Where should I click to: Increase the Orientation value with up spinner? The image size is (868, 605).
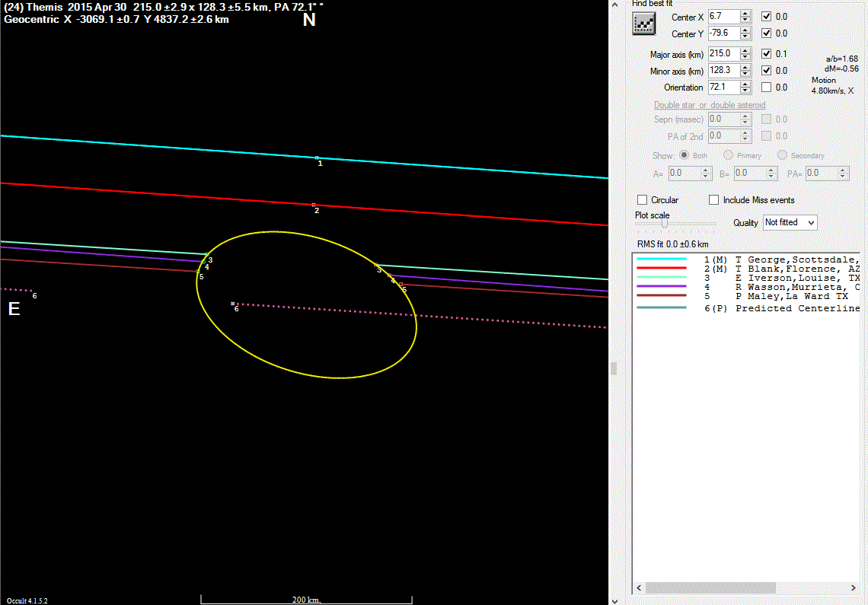(745, 84)
